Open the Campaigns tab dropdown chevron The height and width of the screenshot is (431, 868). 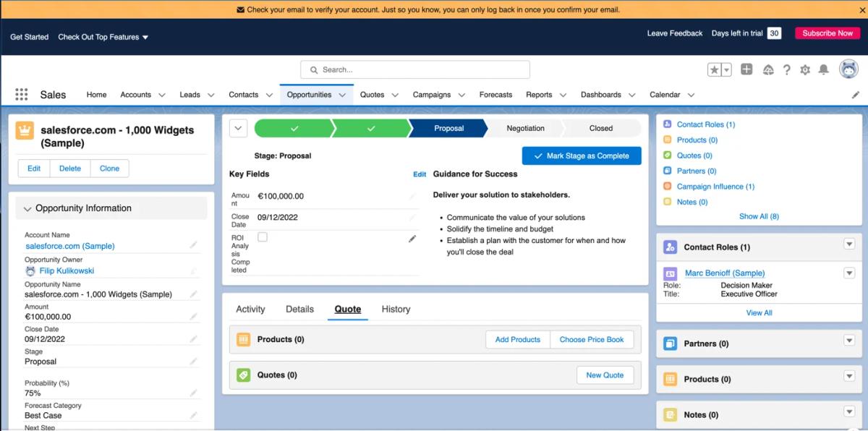(x=461, y=95)
